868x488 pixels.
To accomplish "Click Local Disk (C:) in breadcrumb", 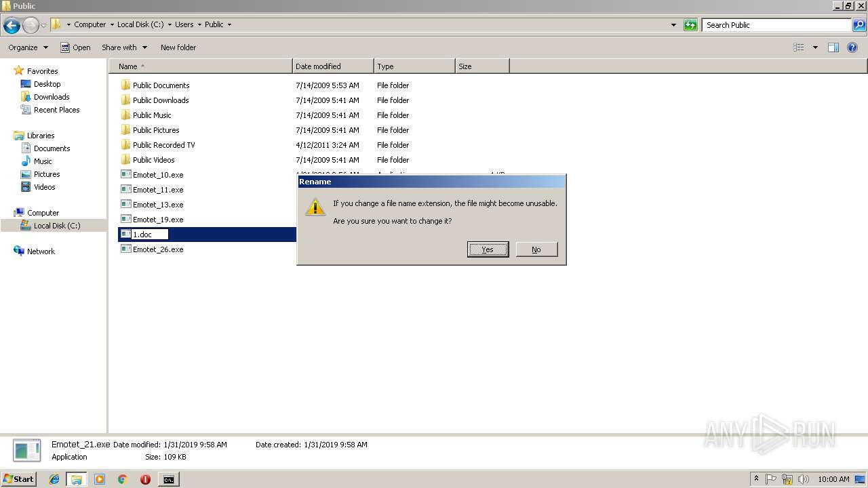I will coord(140,24).
